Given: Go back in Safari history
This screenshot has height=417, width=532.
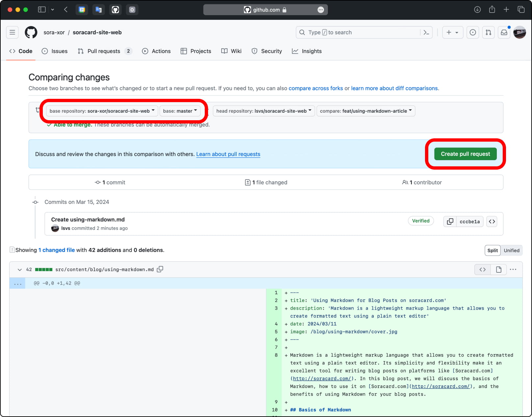Looking at the screenshot, I should pos(66,10).
